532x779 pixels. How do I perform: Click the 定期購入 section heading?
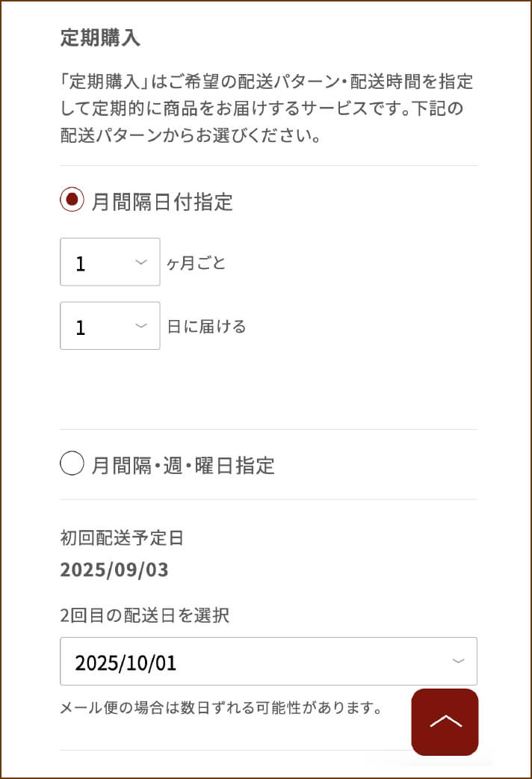pos(100,39)
